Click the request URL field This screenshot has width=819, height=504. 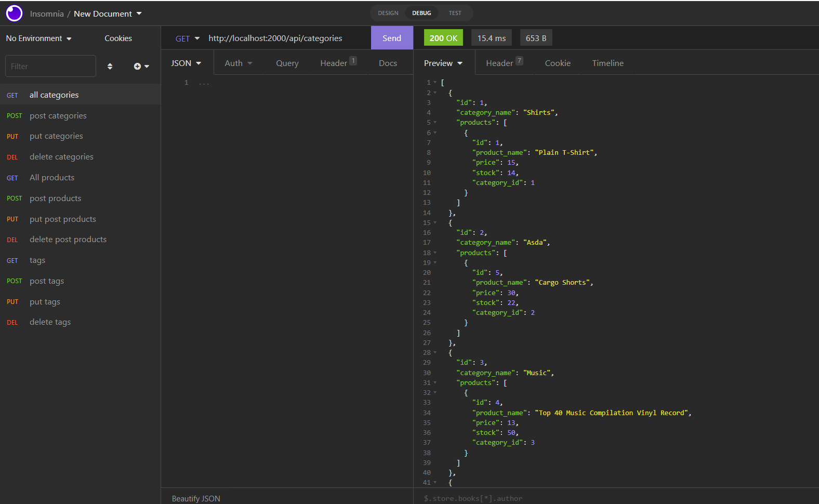coord(286,38)
